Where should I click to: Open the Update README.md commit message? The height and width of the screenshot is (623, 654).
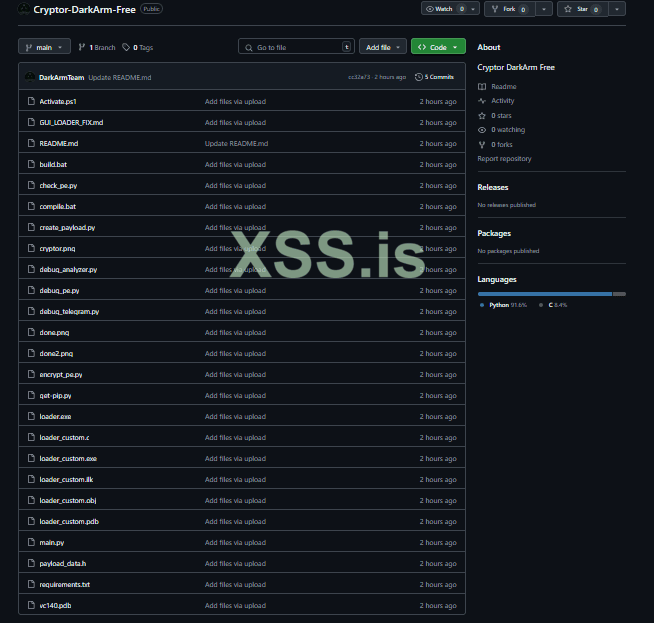(x=120, y=78)
